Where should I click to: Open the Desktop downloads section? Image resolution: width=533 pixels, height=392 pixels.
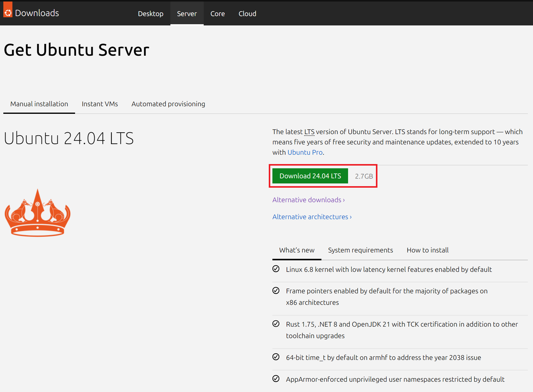click(151, 14)
